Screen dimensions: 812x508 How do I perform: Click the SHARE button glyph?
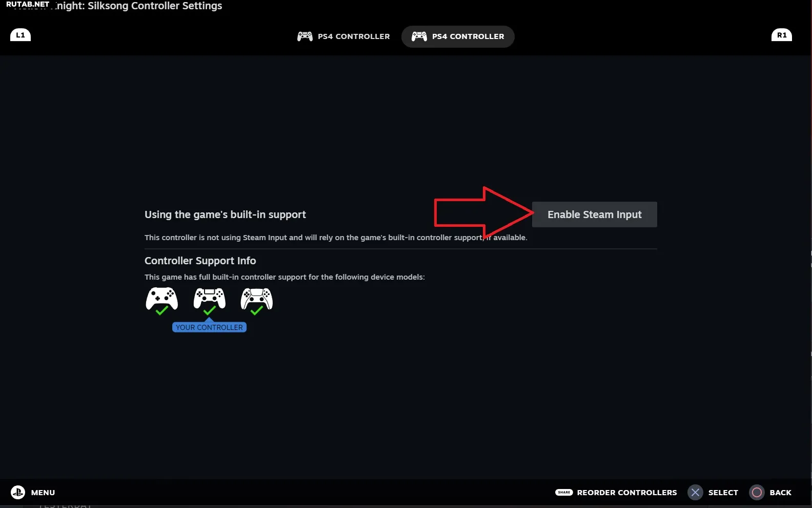564,492
